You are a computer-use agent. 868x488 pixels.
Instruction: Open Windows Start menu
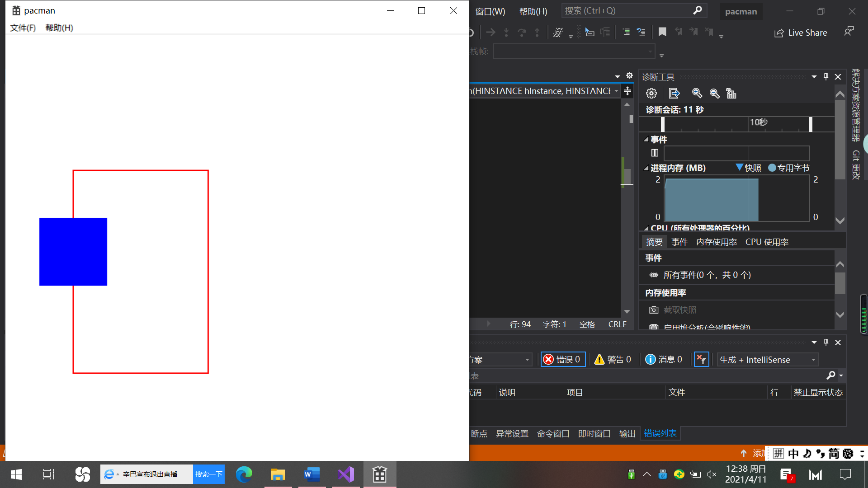click(16, 474)
